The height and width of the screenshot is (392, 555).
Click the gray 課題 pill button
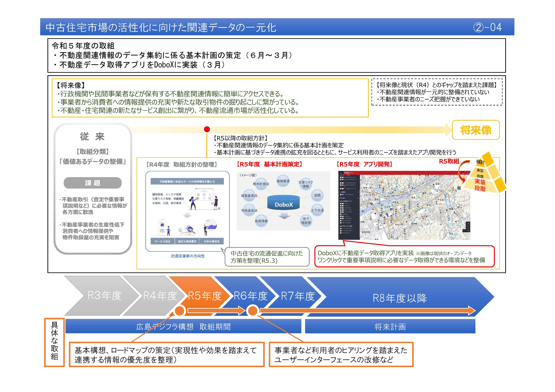pyautogui.click(x=93, y=183)
